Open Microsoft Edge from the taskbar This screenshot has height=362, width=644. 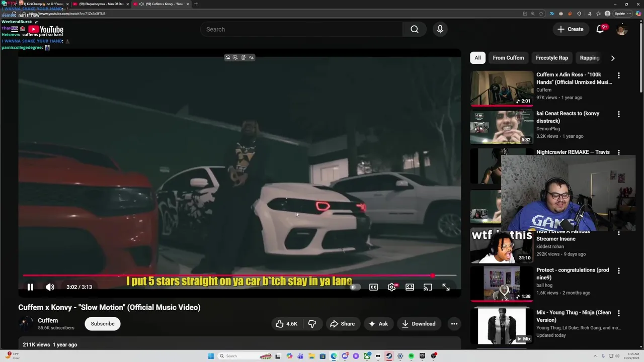(334, 356)
